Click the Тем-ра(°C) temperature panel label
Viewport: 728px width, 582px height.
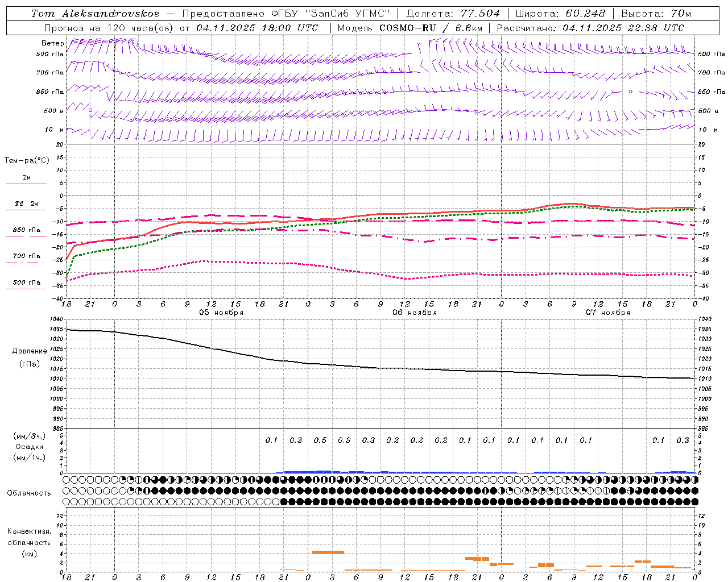27,161
